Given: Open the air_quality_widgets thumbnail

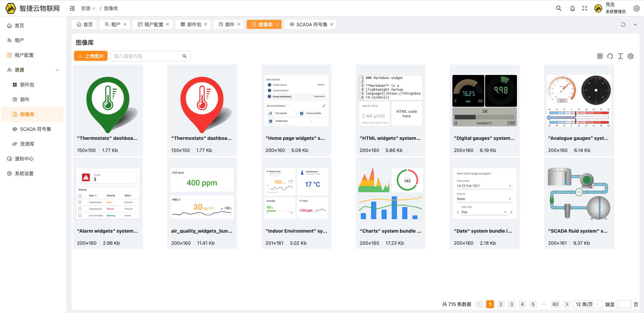Looking at the screenshot, I should pyautogui.click(x=202, y=194).
